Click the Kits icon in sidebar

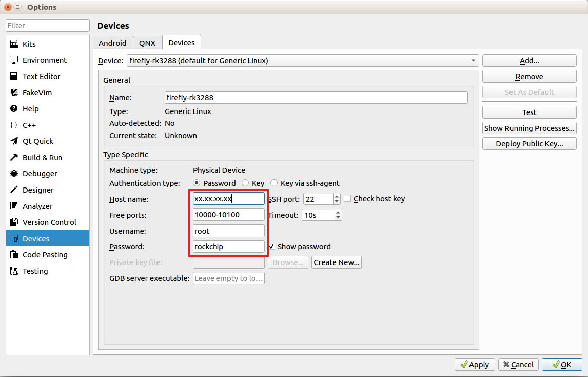pos(14,44)
